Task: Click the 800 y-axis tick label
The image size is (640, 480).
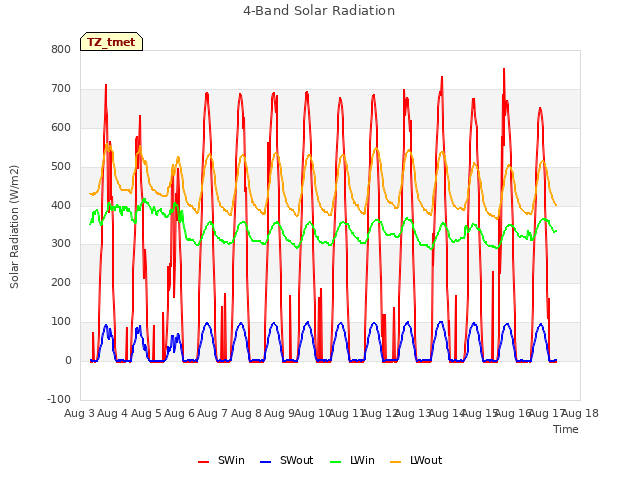Action: point(61,49)
